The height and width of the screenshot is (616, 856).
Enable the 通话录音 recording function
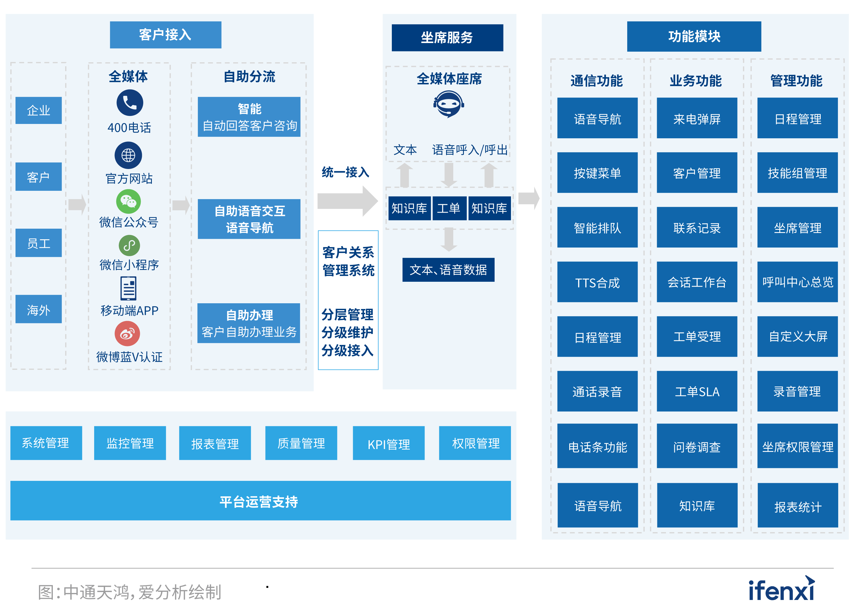click(x=597, y=392)
